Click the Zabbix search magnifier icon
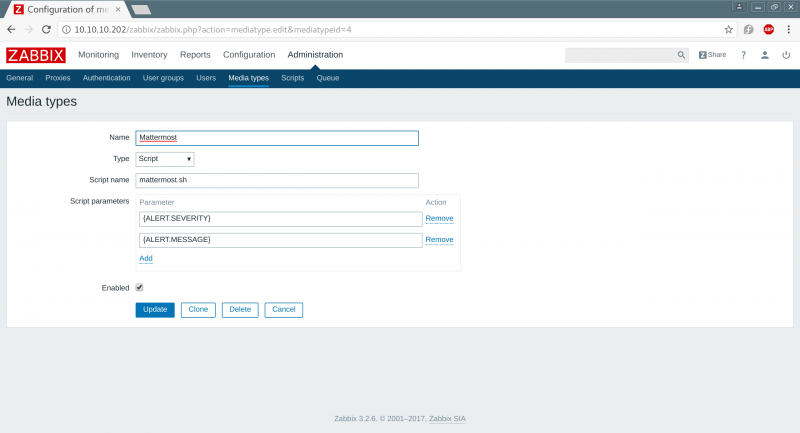The image size is (800, 433). pos(682,55)
